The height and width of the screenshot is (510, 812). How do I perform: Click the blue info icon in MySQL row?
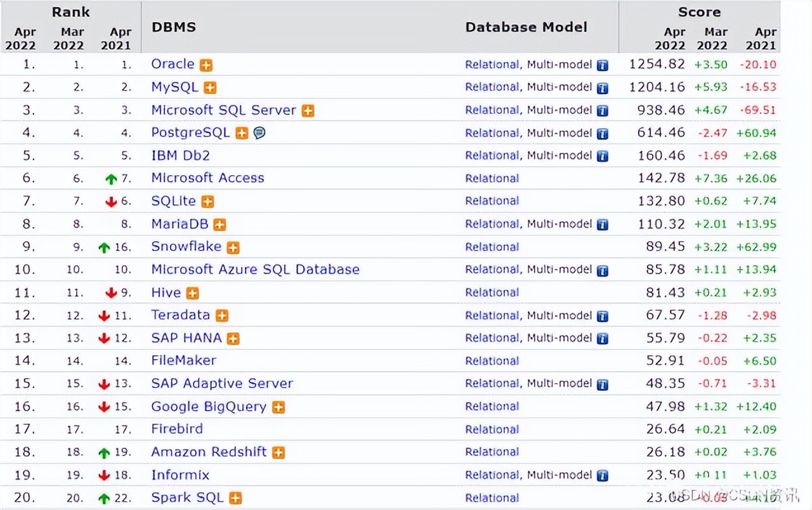[603, 88]
